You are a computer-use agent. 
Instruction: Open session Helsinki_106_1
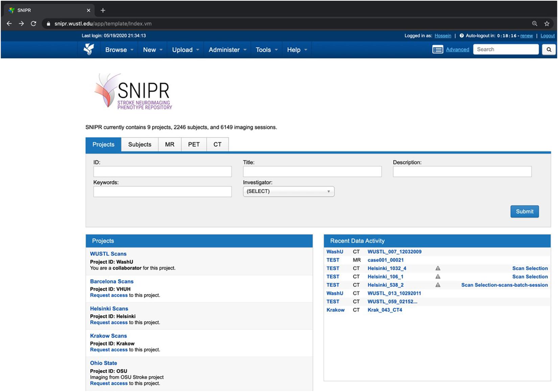pos(386,277)
